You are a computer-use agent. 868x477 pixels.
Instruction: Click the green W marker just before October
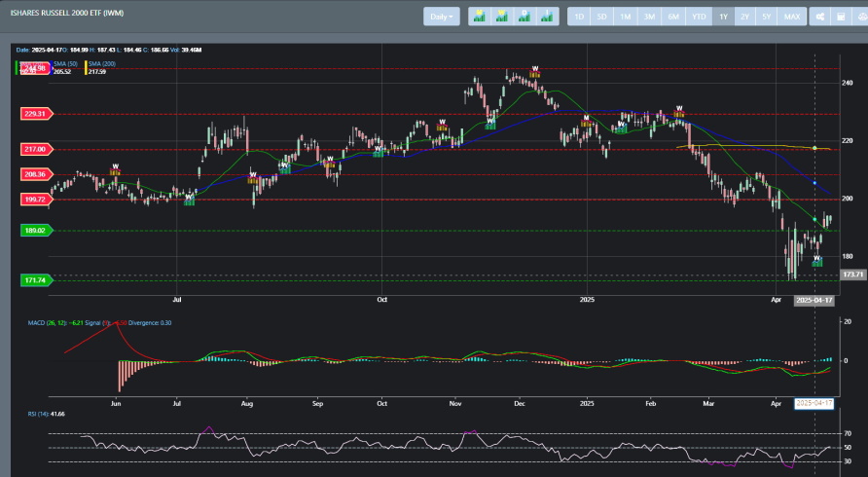point(379,151)
